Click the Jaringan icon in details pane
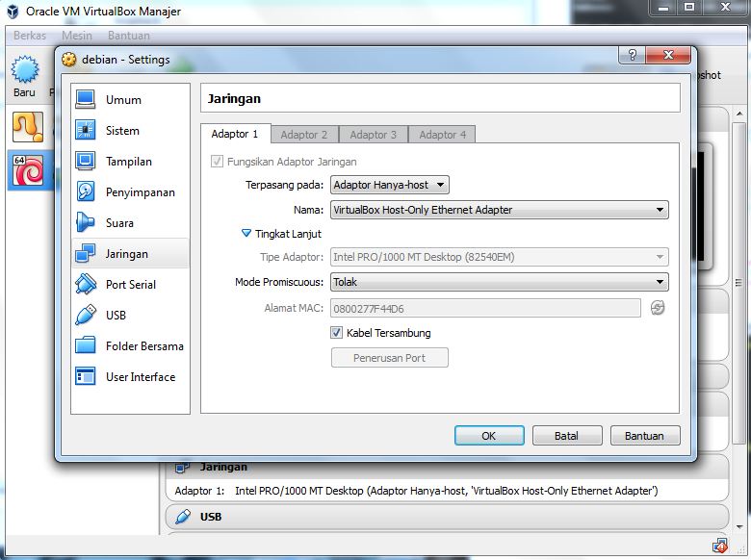 [182, 467]
